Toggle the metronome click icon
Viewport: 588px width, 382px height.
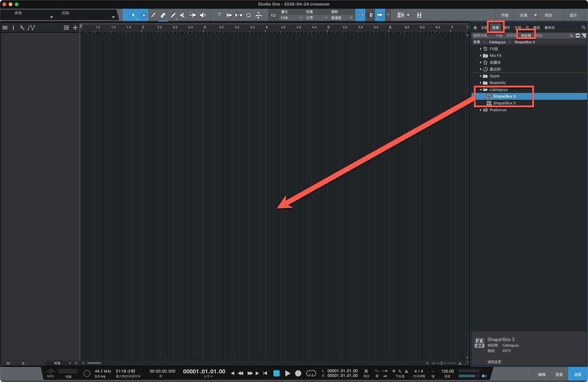point(406,371)
